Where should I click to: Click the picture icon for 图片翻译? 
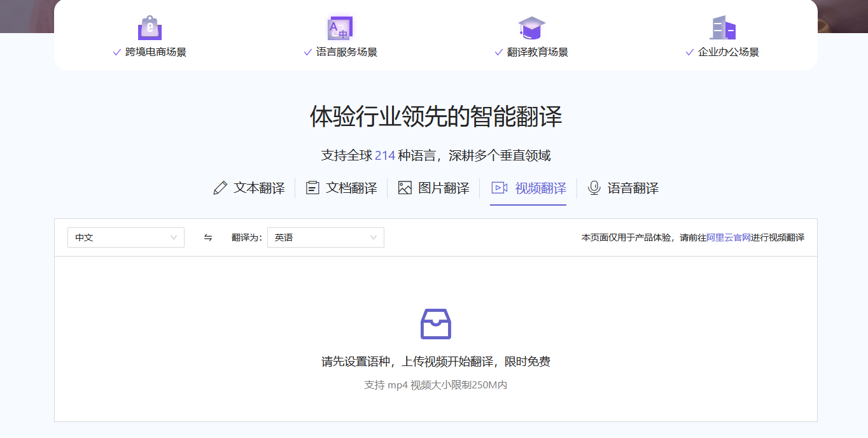405,188
